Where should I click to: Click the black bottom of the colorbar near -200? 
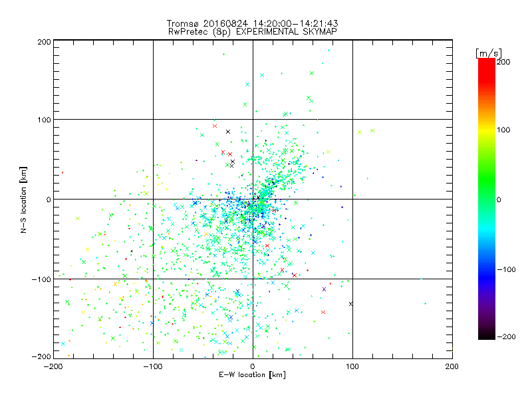pyautogui.click(x=487, y=334)
